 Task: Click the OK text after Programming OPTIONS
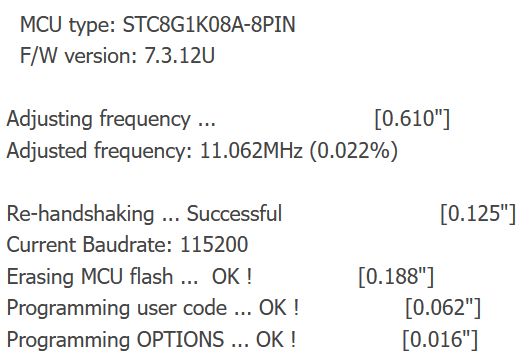(276, 339)
